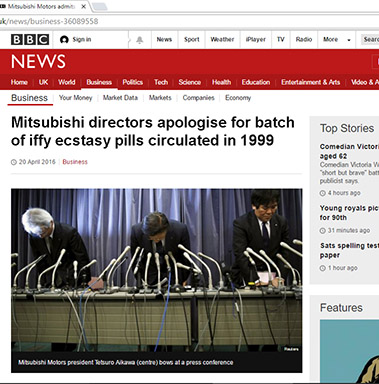Go to the Radio section
The image size is (379, 384).
point(304,39)
